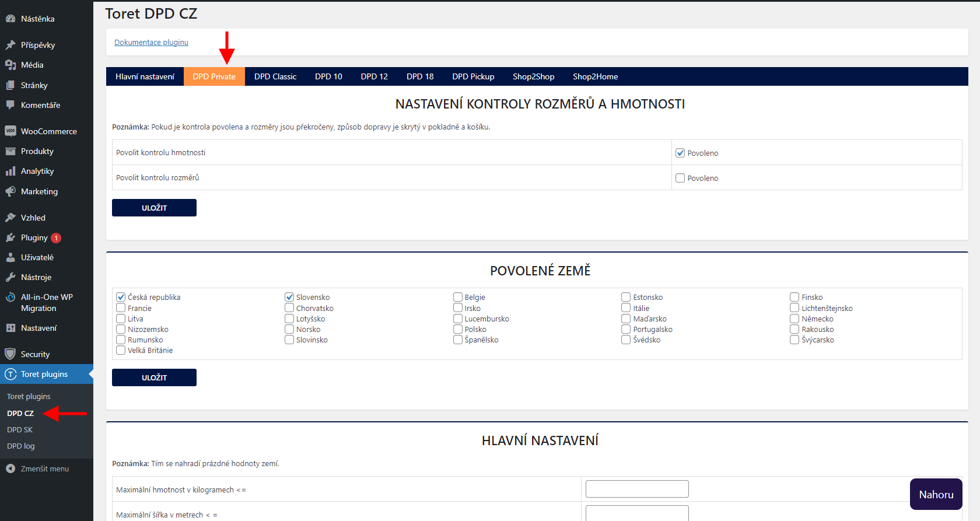Save the allowed countries with ULOŽIT
This screenshot has width=980, height=521.
(154, 377)
